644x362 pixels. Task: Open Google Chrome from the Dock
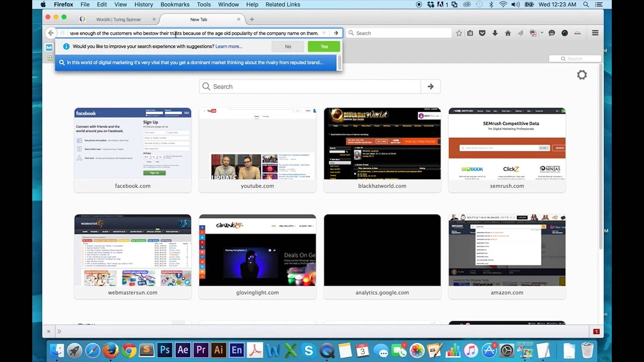129,350
